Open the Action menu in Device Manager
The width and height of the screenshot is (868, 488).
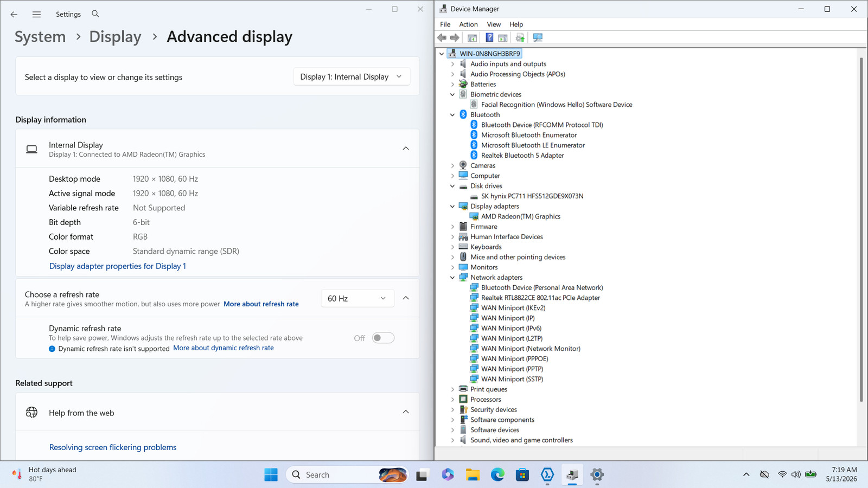468,24
